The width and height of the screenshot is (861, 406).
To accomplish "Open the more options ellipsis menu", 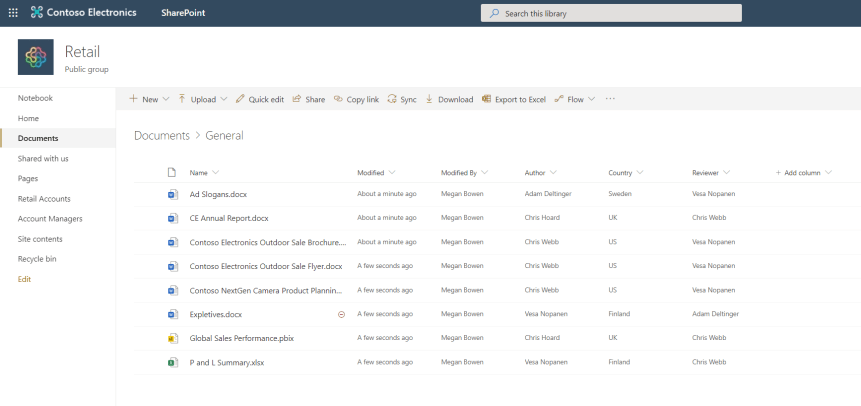I will pos(610,99).
